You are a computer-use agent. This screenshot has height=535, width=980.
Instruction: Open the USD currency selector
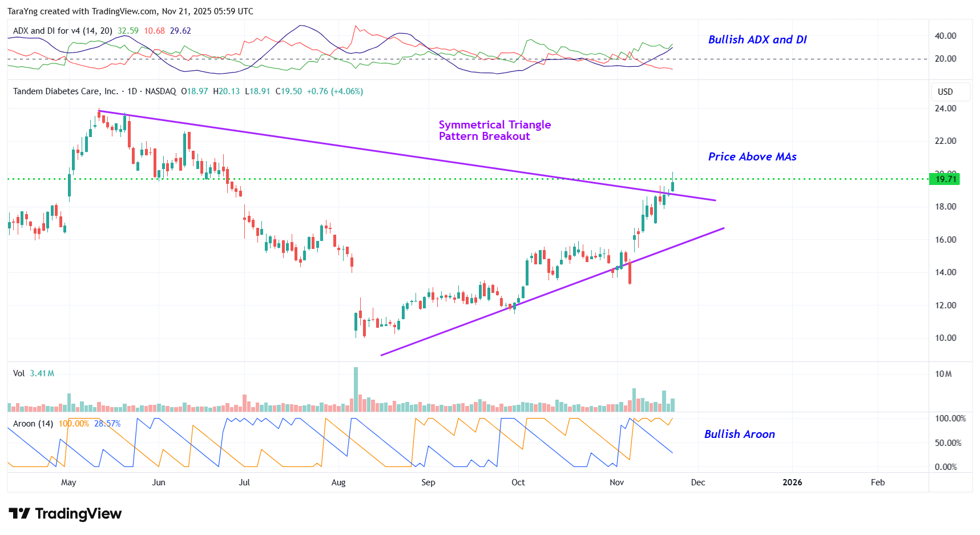pos(945,92)
